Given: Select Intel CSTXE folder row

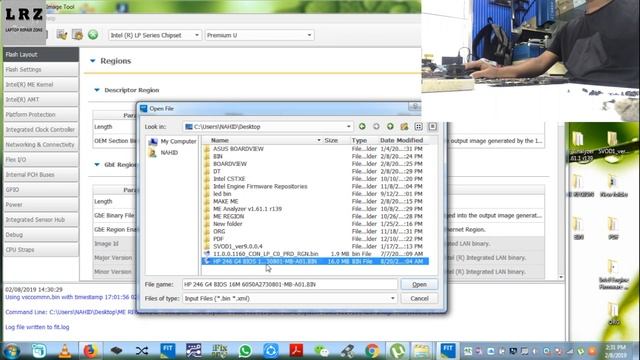Looking at the screenshot, I should click(315, 179).
